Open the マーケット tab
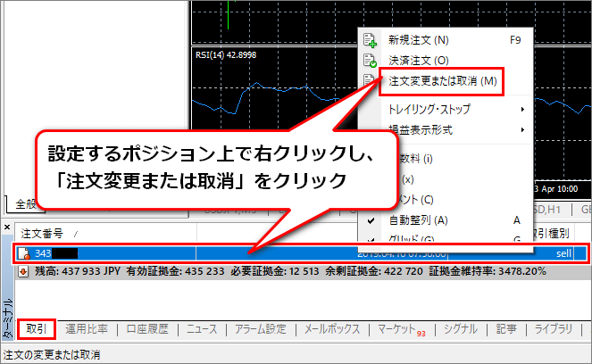This screenshot has height=364, width=592. click(x=401, y=330)
